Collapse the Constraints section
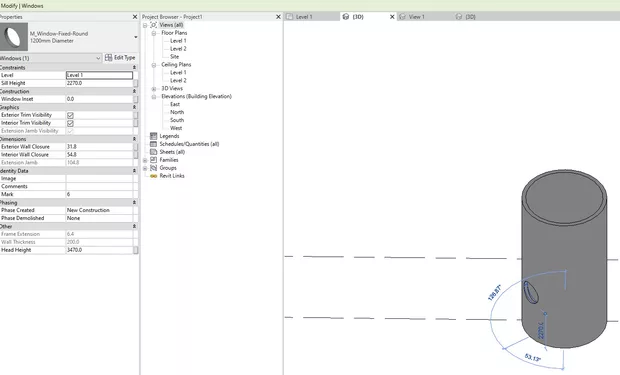The width and height of the screenshot is (620, 375). [134, 68]
